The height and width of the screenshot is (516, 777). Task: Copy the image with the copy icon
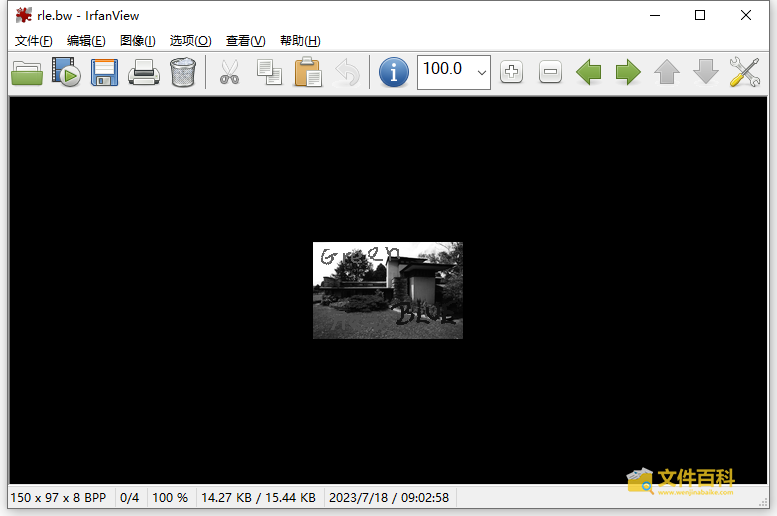(269, 73)
